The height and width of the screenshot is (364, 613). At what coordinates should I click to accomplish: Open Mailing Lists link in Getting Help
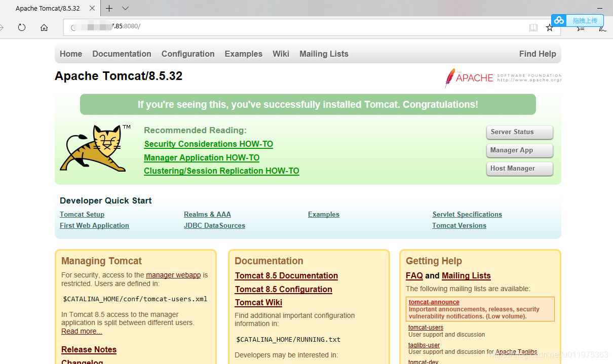pyautogui.click(x=466, y=276)
